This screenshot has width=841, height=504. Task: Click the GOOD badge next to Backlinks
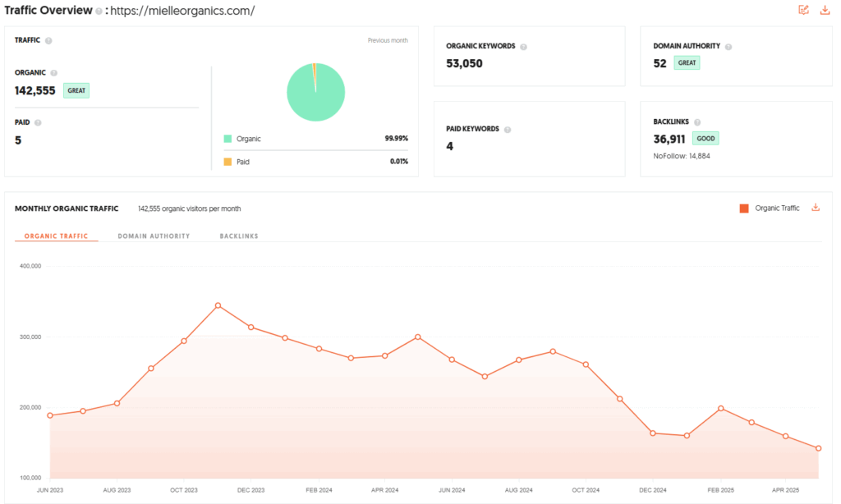tap(705, 139)
